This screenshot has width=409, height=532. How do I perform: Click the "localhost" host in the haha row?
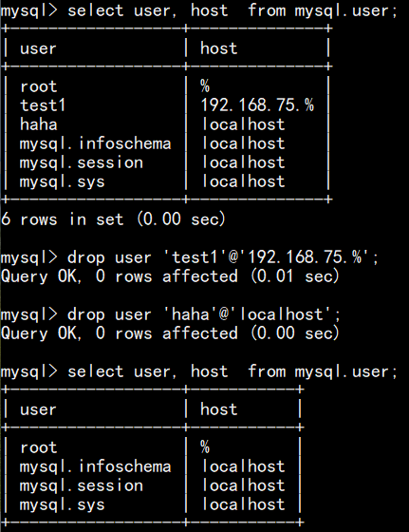point(243,124)
